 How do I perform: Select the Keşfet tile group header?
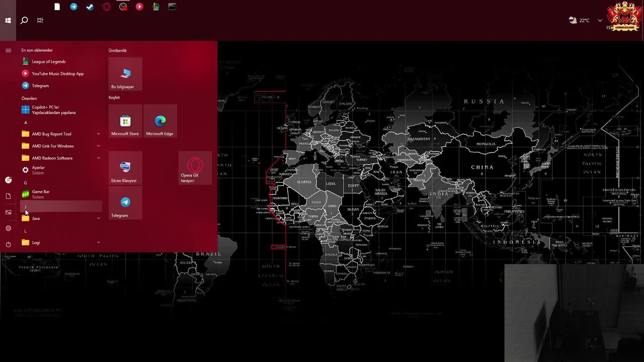114,98
